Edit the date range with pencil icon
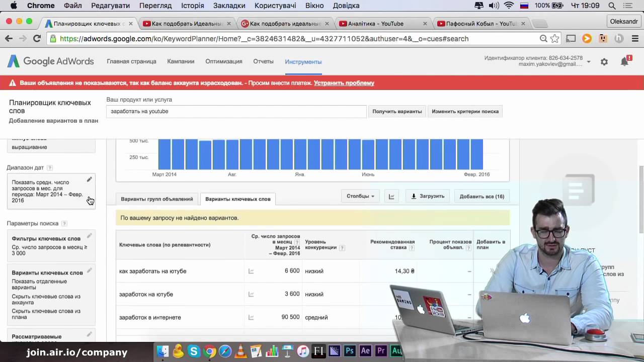 coord(89,179)
